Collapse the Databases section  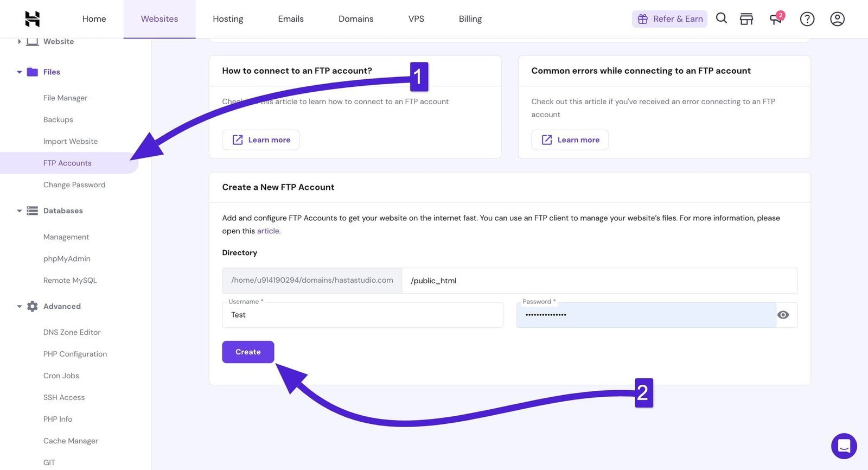20,211
